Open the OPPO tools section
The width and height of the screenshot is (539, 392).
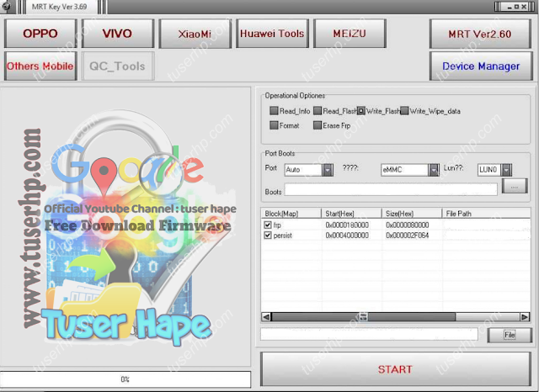click(40, 34)
